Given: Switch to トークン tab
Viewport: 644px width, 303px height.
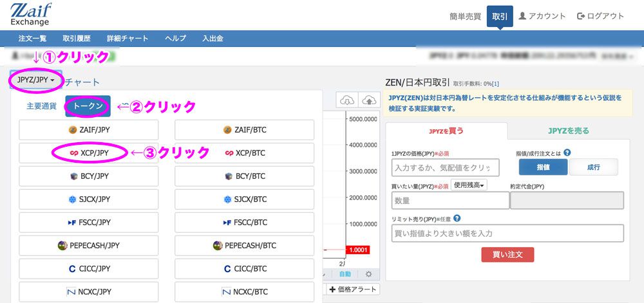Looking at the screenshot, I should coord(88,106).
